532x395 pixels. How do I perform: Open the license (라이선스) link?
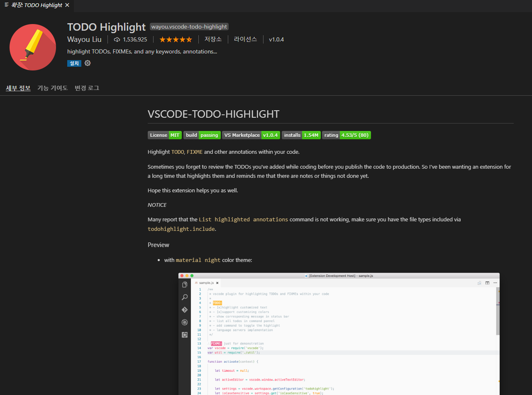click(x=245, y=39)
